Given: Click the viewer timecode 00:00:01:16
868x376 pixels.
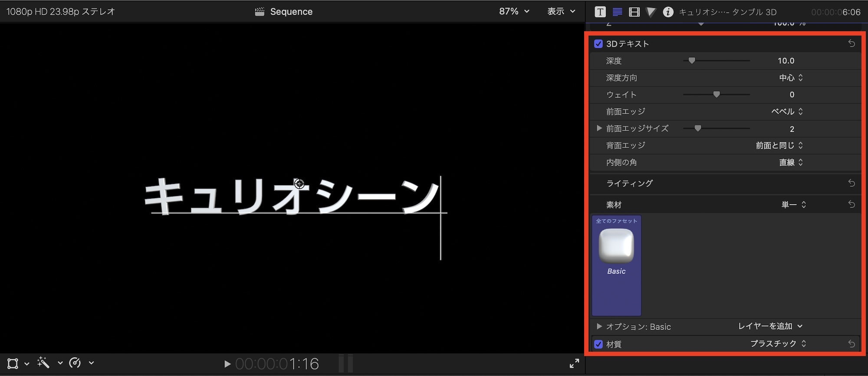Looking at the screenshot, I should tap(277, 364).
